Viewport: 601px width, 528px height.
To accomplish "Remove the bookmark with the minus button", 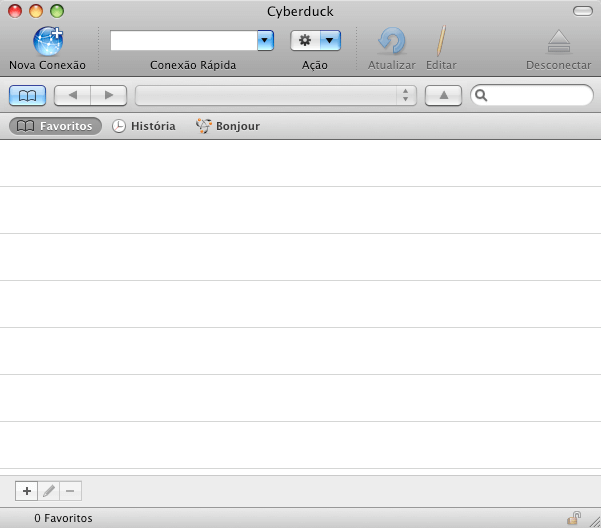I will 70,491.
